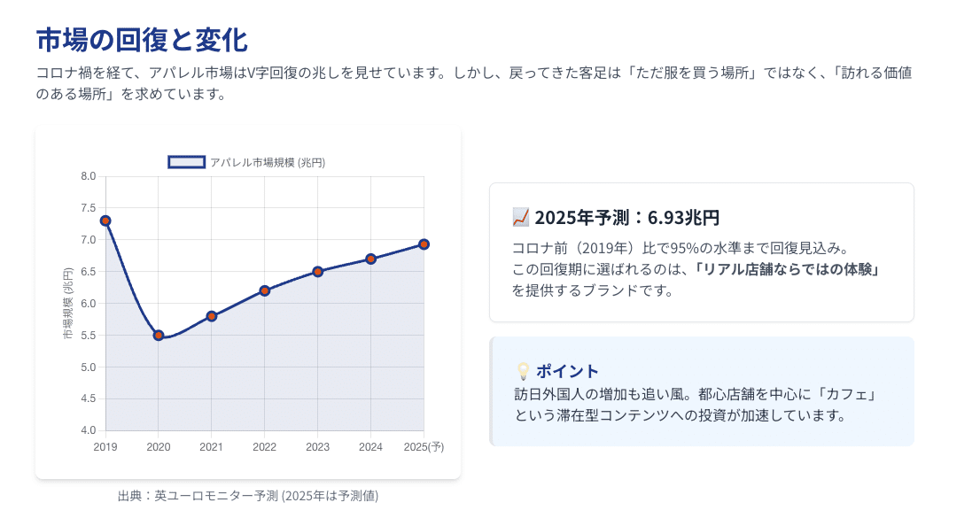The width and height of the screenshot is (980, 518).
Task: Click the 2020 x-axis year label
Action: tap(159, 447)
